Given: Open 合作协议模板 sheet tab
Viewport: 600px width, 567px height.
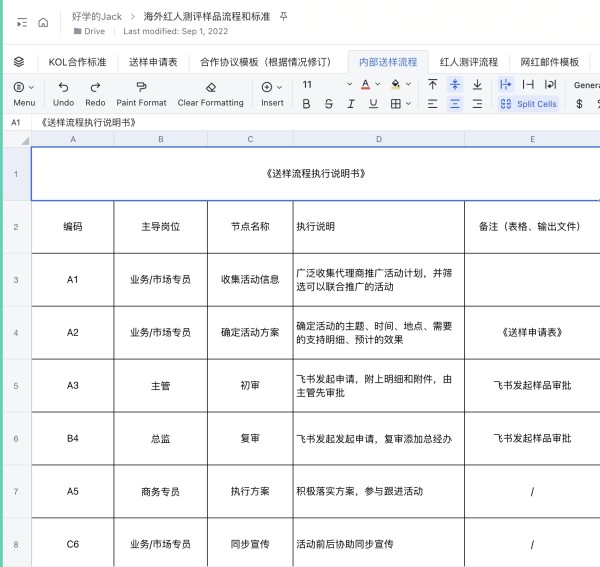Looking at the screenshot, I should pyautogui.click(x=266, y=62).
